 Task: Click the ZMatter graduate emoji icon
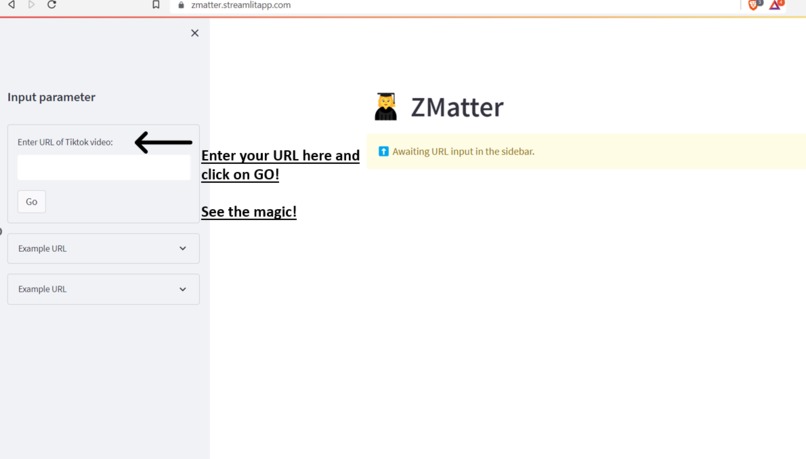386,106
